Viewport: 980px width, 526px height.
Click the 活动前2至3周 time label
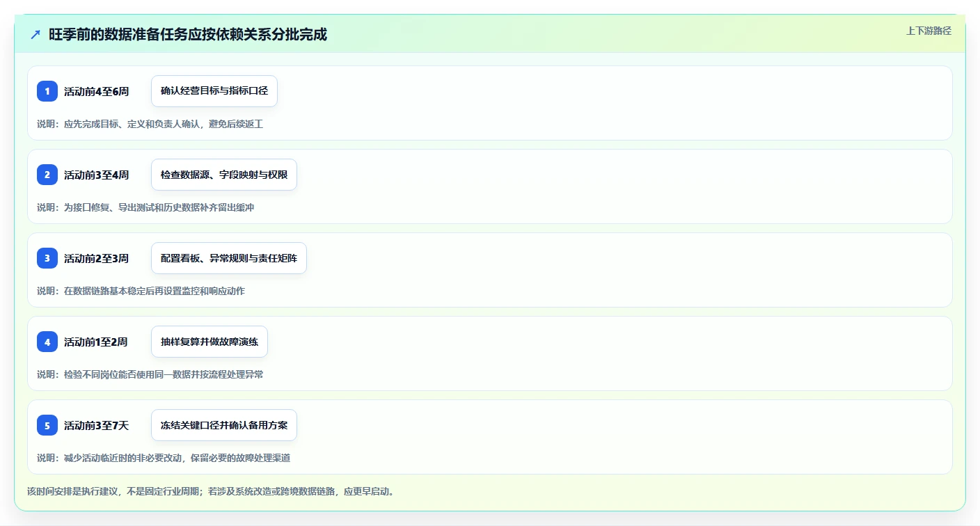pos(96,258)
